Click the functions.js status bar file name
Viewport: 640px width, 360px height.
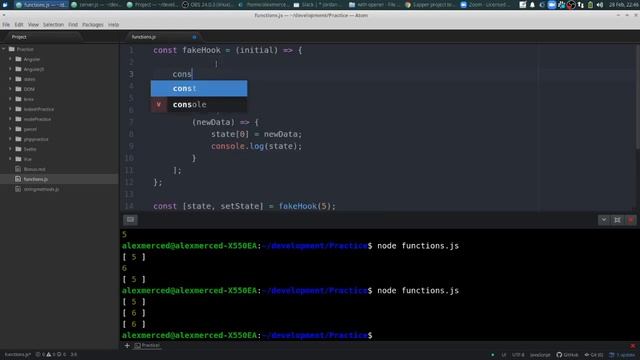(18, 355)
